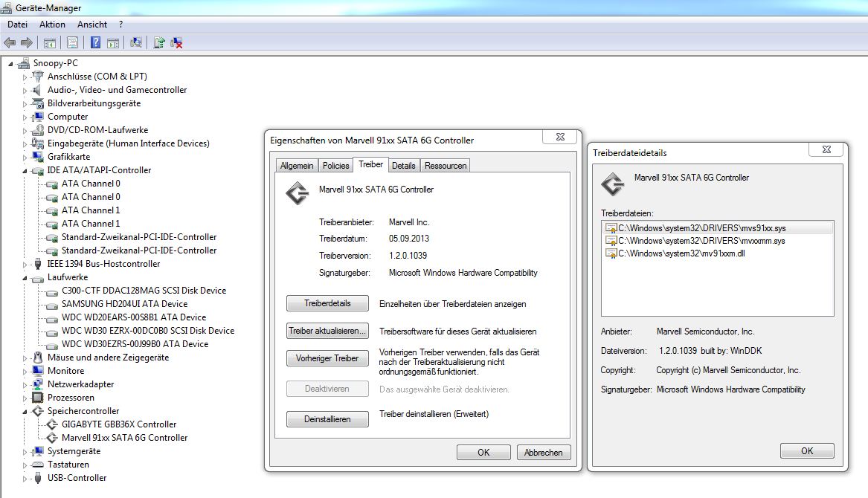The image size is (868, 498).
Task: Click OK in the Eigenschaften dialog
Action: (x=483, y=452)
